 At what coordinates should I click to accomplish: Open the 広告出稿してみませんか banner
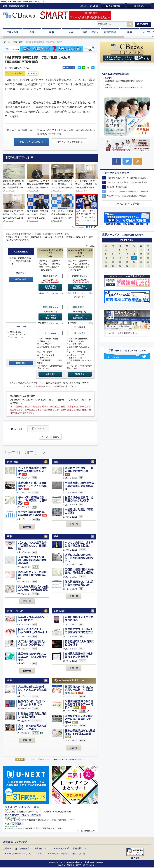point(127,297)
